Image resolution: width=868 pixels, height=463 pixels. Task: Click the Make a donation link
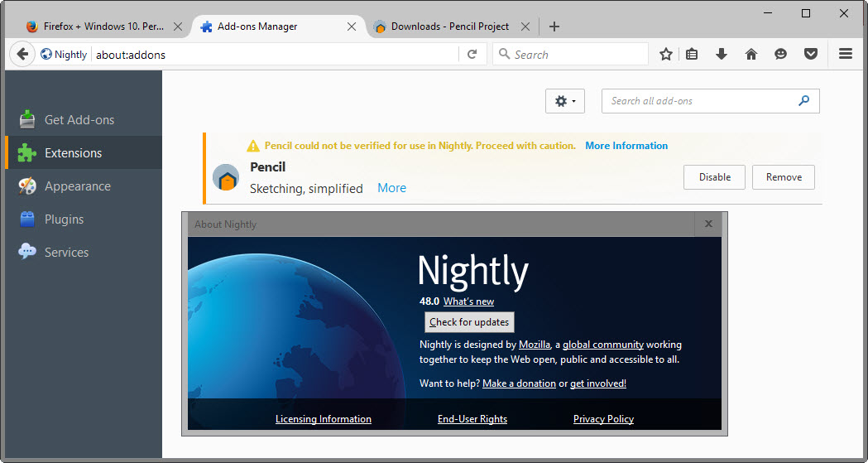tap(520, 383)
